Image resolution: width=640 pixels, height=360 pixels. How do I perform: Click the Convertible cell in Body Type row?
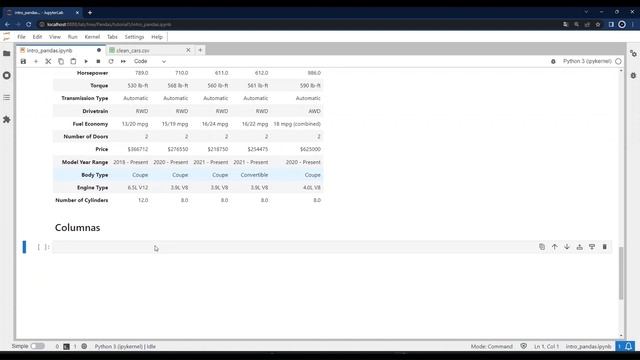pyautogui.click(x=254, y=175)
